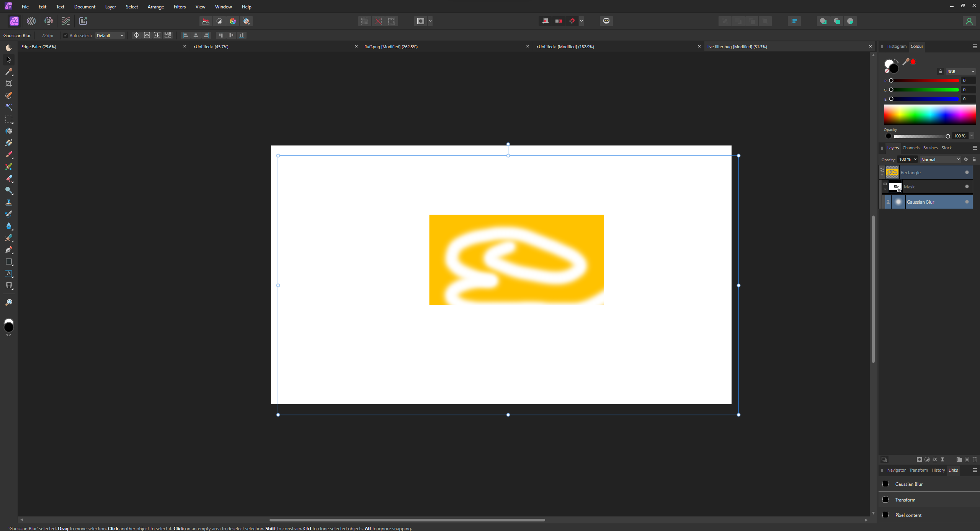
Task: Toggle the Pixel content link checkbox
Action: coord(885,515)
